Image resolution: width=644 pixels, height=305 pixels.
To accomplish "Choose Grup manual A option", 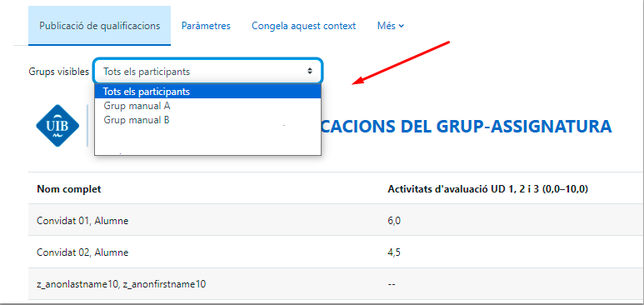I will click(x=207, y=106).
